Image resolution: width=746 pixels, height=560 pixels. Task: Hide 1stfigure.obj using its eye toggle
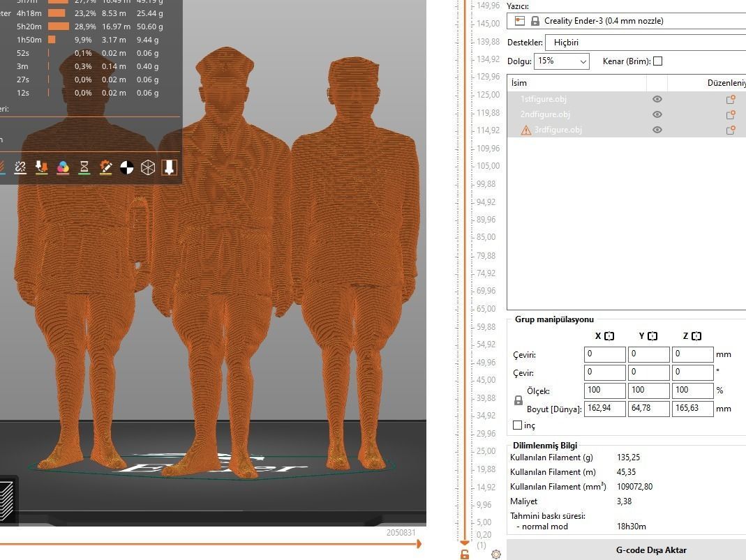click(x=657, y=98)
